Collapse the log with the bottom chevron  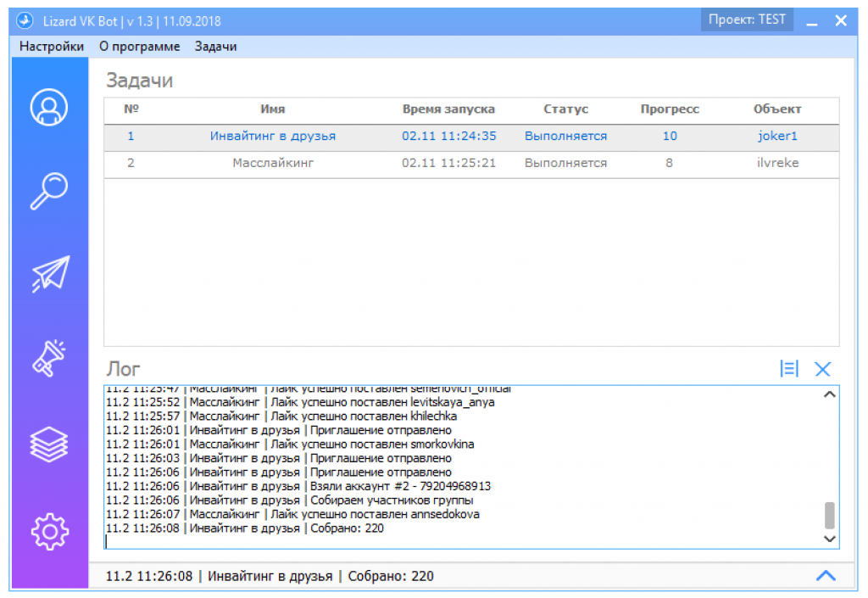826,576
